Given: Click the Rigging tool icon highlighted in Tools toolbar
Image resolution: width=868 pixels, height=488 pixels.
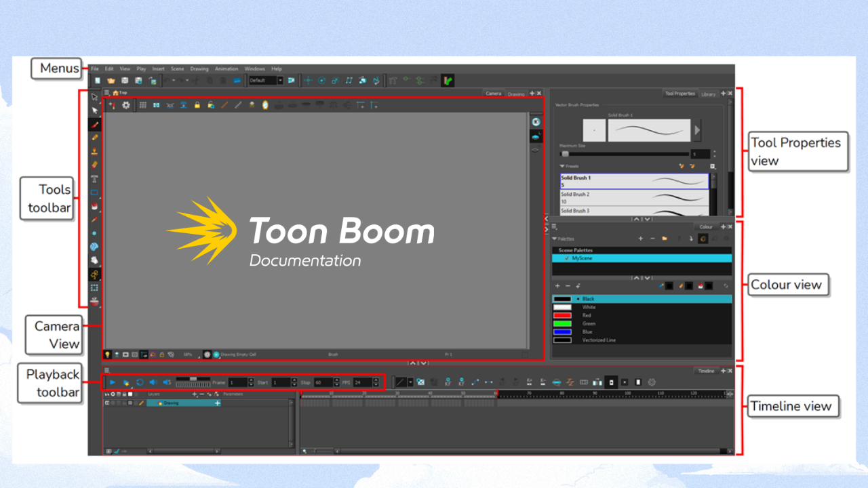Looking at the screenshot, I should click(x=95, y=274).
